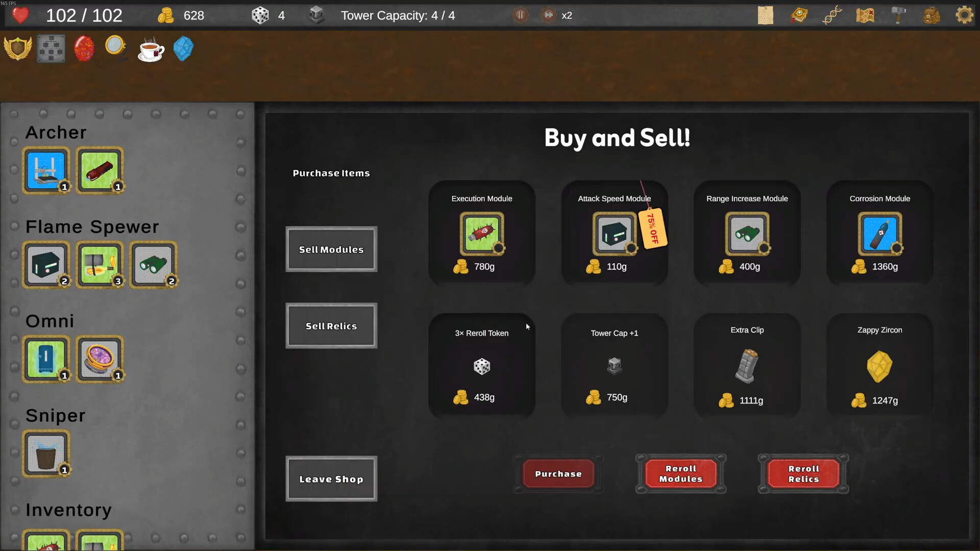Viewport: 980px width, 551px height.
Task: Toggle the fast-forward speed button
Action: pyautogui.click(x=548, y=15)
